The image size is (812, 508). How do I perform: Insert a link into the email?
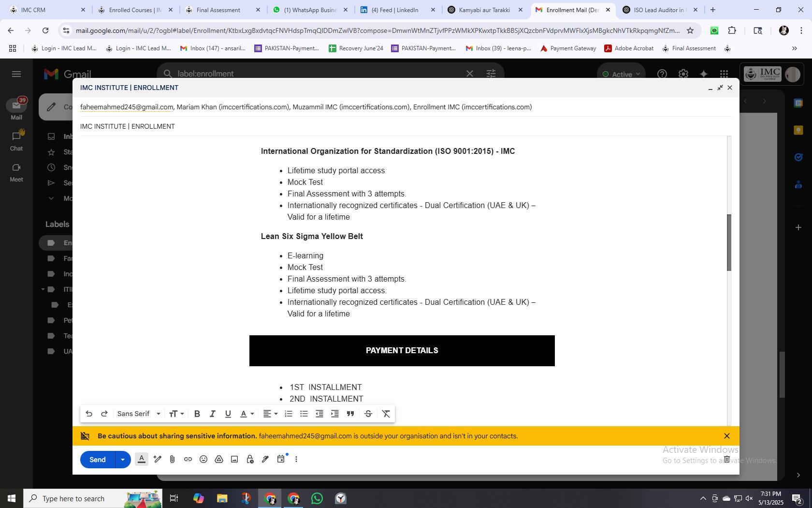[x=188, y=459]
